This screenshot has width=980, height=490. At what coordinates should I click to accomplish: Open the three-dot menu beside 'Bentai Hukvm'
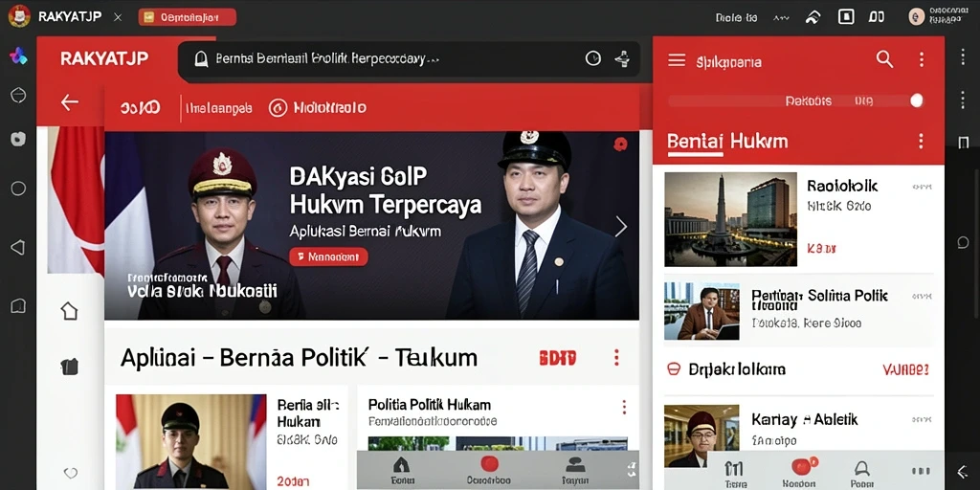coord(921,142)
